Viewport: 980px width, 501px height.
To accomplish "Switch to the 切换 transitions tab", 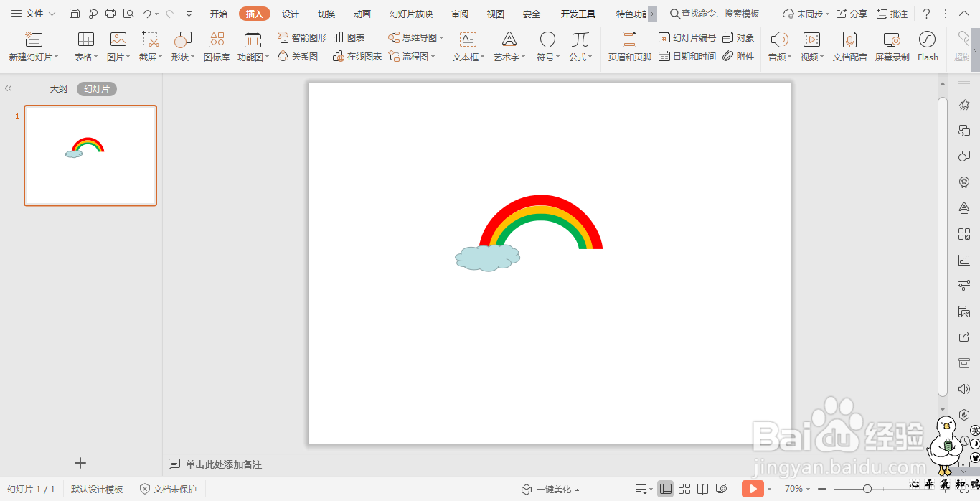I will 326,14.
